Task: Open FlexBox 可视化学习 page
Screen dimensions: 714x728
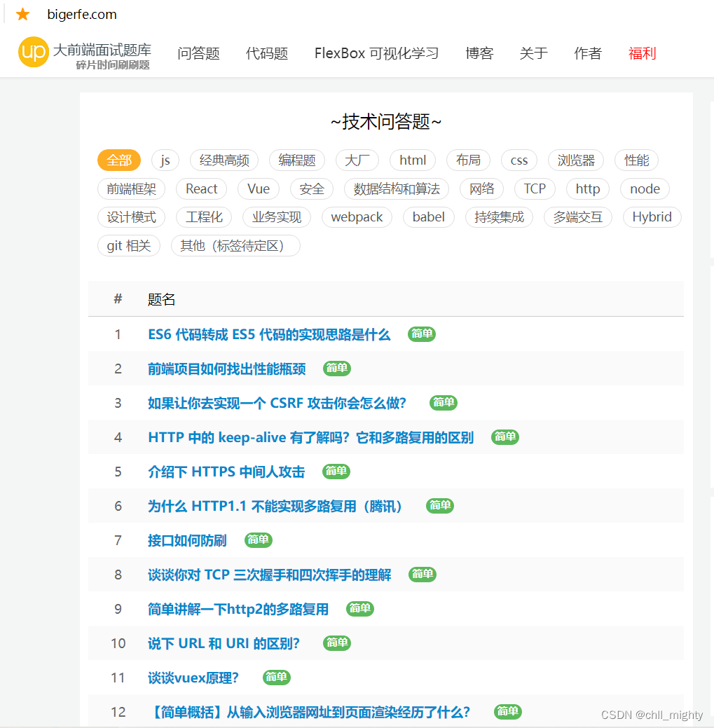Action: [x=376, y=53]
